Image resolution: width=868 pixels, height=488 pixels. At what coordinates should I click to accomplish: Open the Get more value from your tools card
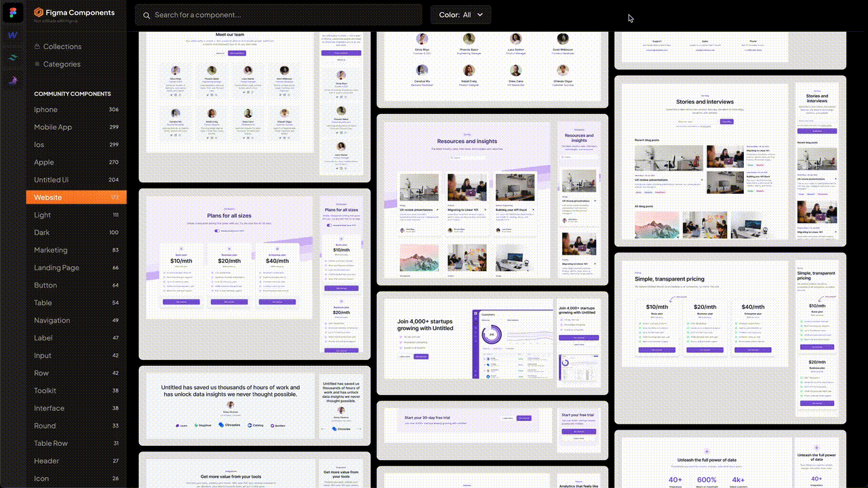[254, 470]
